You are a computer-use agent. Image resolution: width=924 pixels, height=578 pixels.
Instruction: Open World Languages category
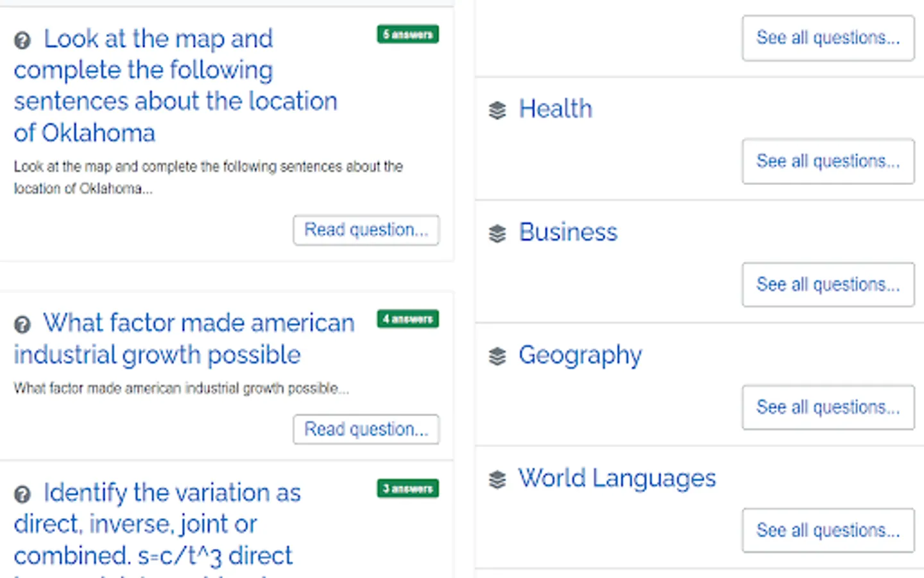617,478
